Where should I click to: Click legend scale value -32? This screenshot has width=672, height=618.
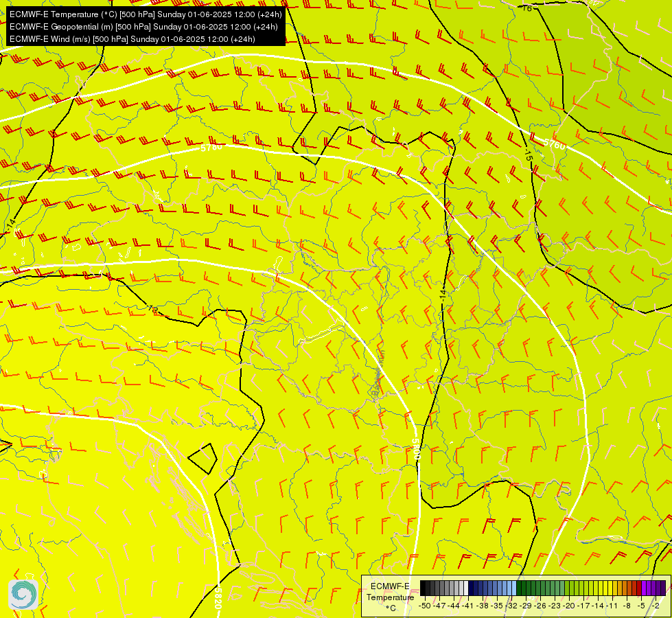511,606
